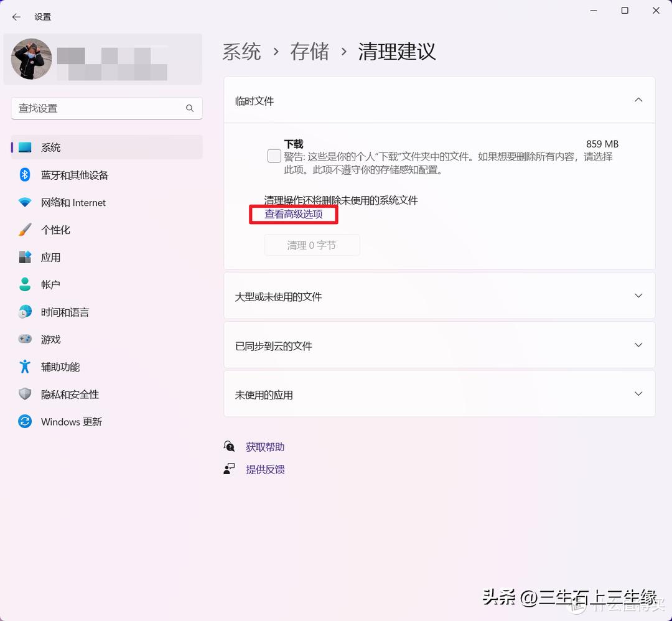
Task: Expand the 已同步到云的文件 section
Action: pos(638,345)
